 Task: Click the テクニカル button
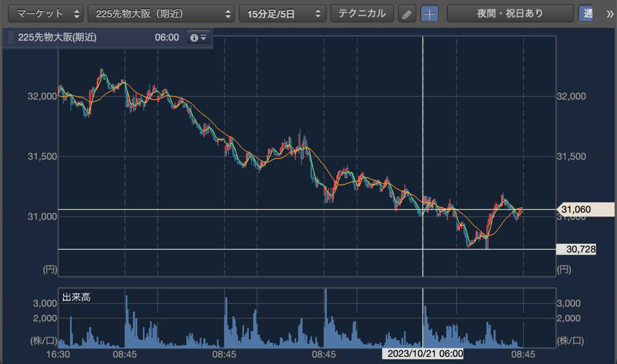click(x=362, y=14)
